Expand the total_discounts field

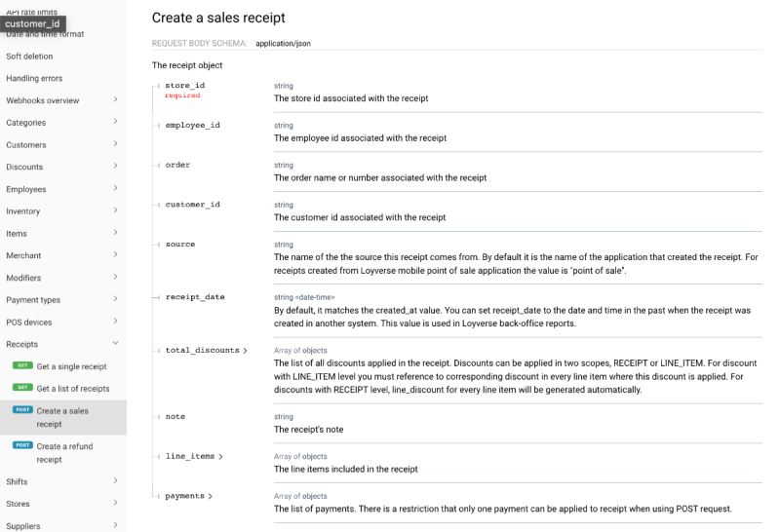click(206, 350)
